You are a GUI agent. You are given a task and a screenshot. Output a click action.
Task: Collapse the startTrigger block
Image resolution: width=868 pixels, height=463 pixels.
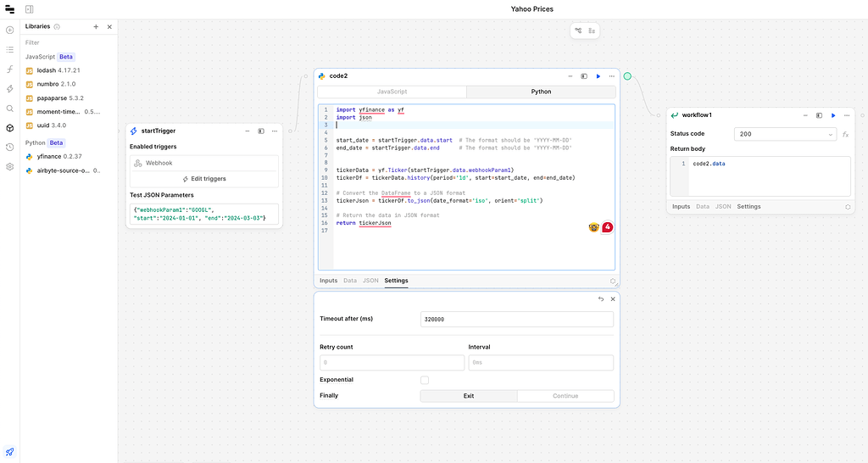(x=248, y=131)
